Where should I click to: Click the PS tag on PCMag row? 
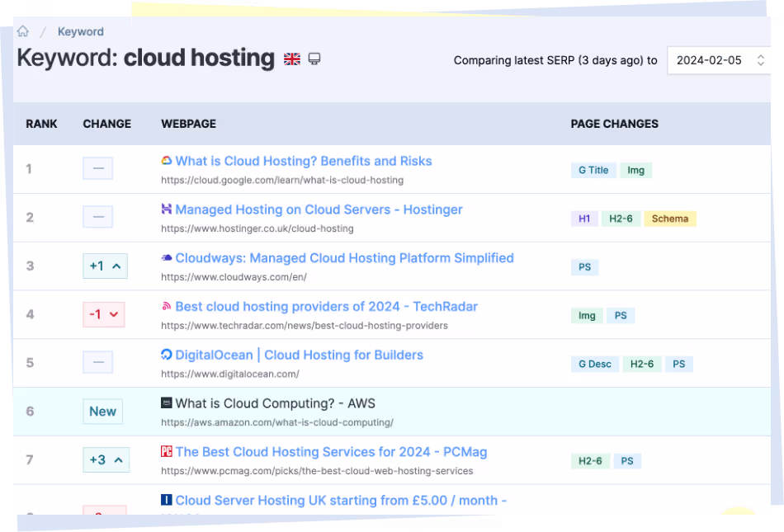click(627, 461)
